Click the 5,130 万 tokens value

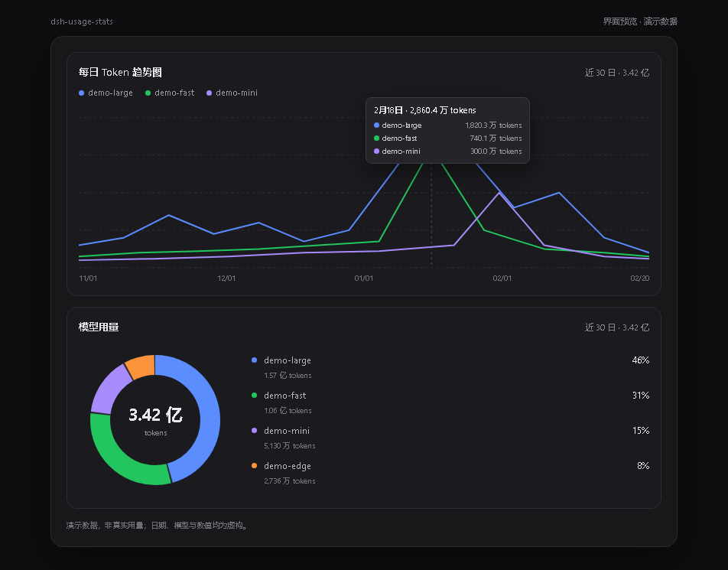point(290,446)
